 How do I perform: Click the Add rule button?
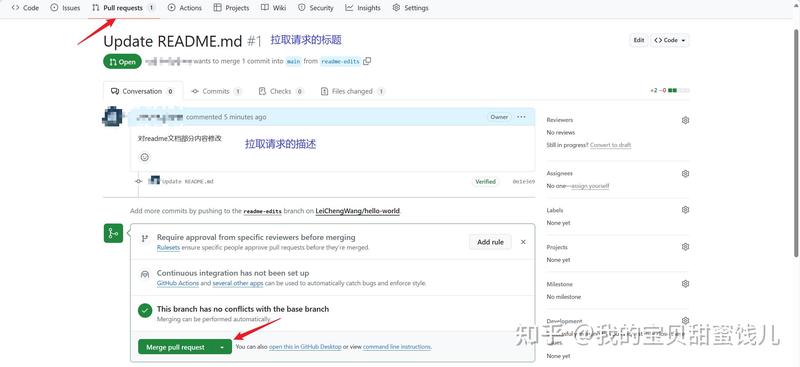click(x=490, y=242)
